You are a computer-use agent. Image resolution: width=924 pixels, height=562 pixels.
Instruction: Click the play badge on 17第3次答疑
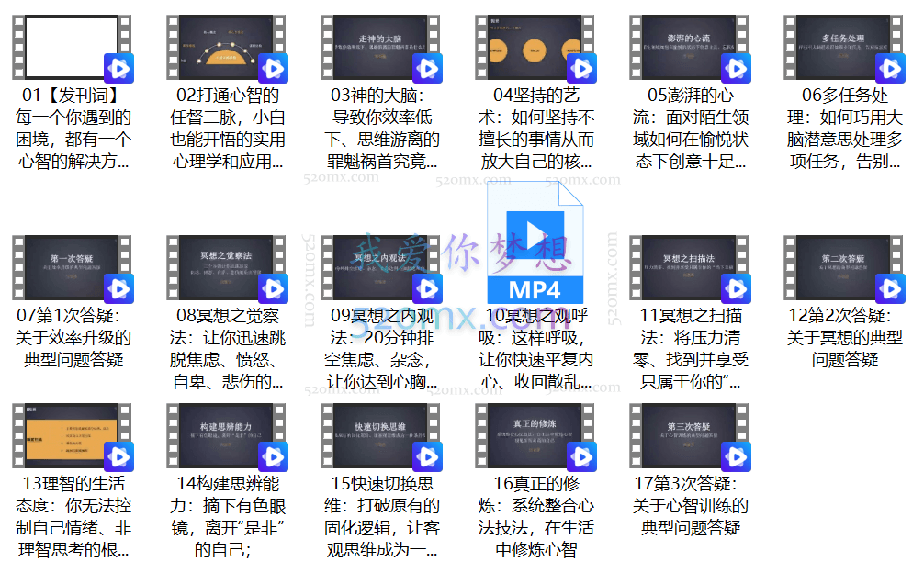click(736, 455)
